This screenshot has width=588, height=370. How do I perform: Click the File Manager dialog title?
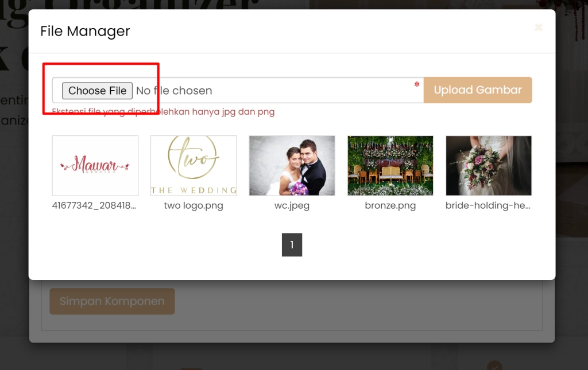pyautogui.click(x=85, y=31)
